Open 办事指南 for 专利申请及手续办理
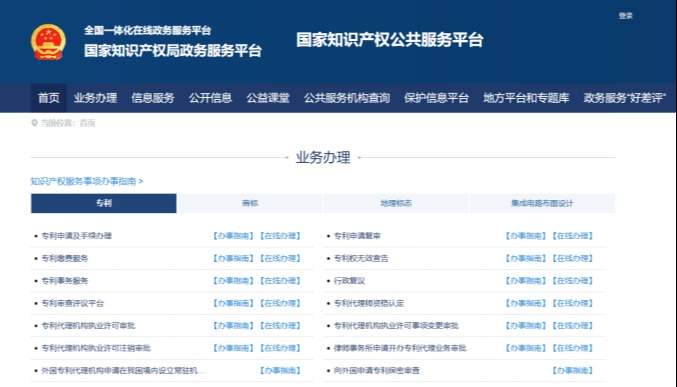The image size is (677, 387). click(234, 236)
